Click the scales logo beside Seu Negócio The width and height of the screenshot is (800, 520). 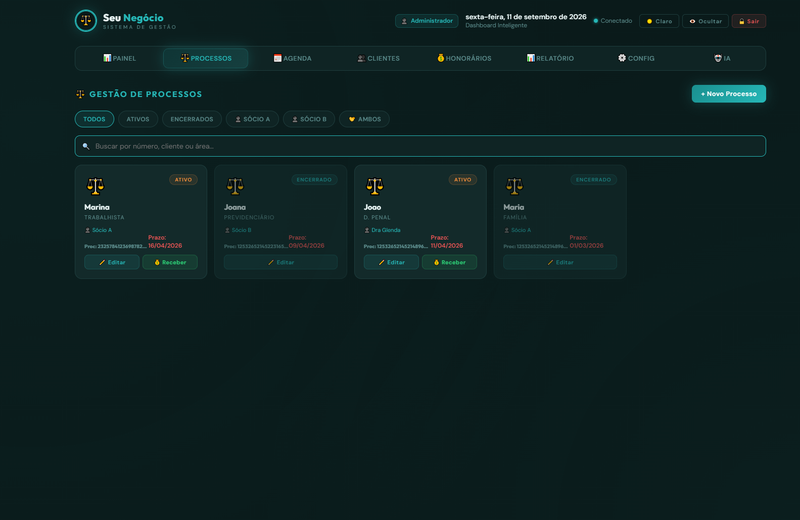pyautogui.click(x=86, y=21)
